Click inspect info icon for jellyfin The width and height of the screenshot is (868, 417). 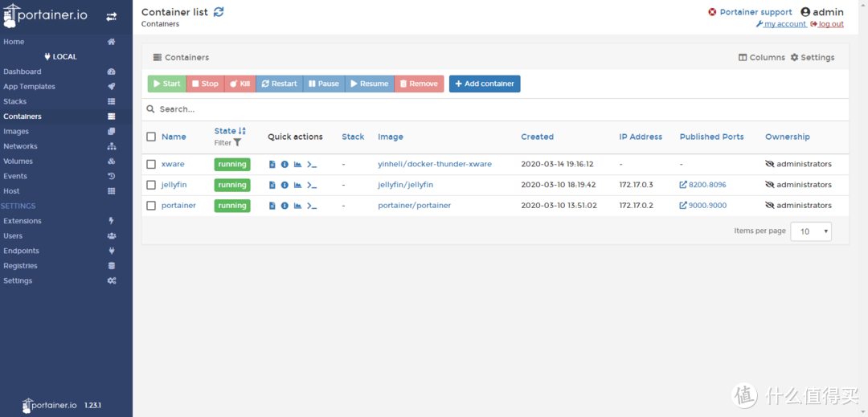[x=285, y=185]
